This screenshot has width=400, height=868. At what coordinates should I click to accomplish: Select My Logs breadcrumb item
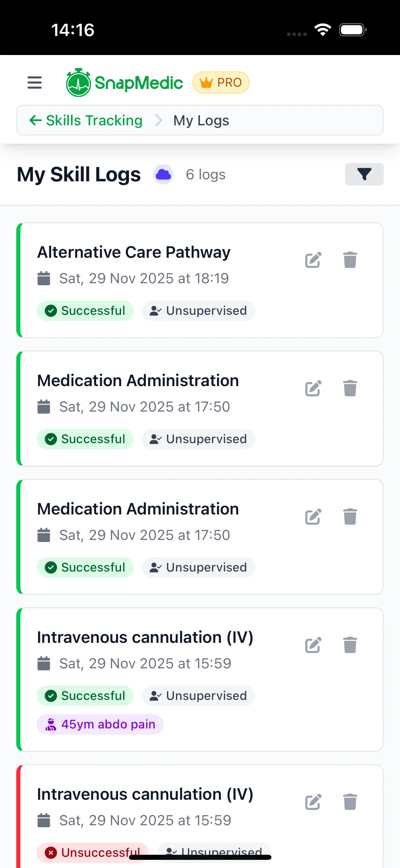point(201,121)
